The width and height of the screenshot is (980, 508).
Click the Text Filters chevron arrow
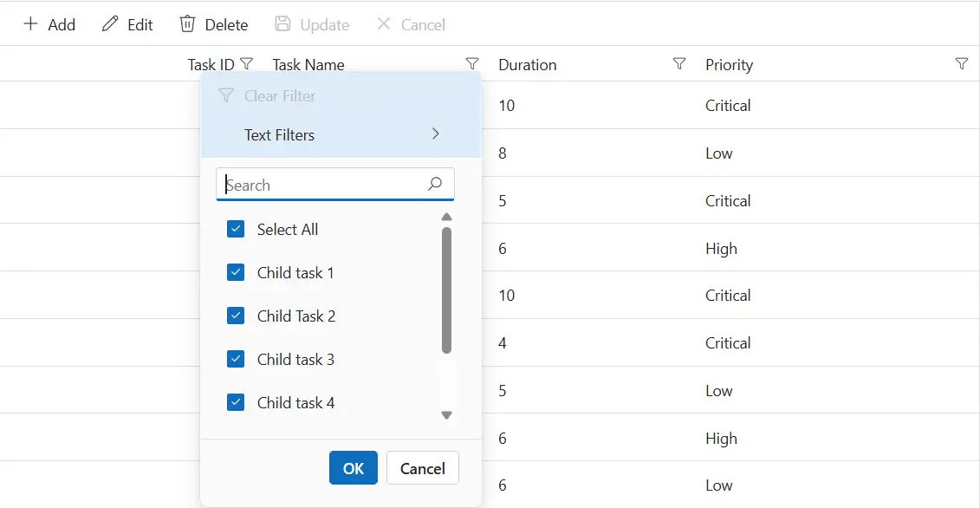pos(436,134)
